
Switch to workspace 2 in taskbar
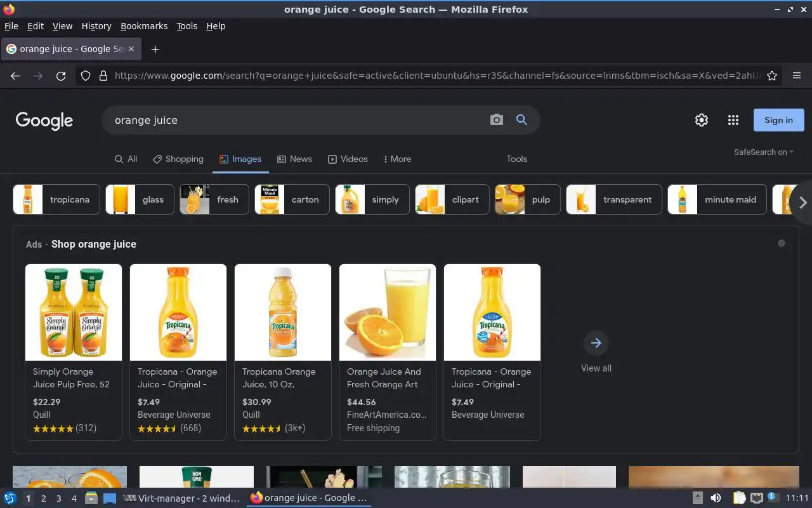pos(43,498)
